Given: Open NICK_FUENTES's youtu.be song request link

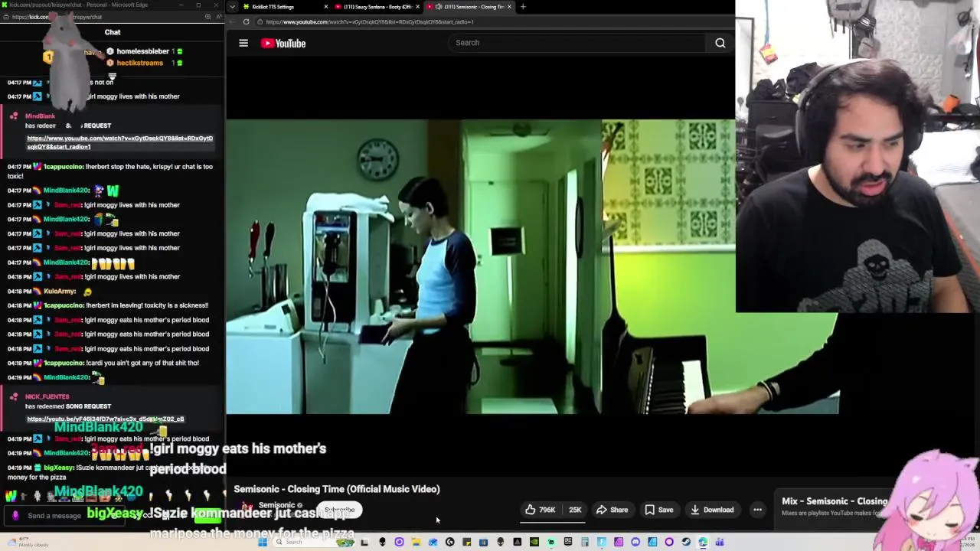Looking at the screenshot, I should (x=106, y=419).
